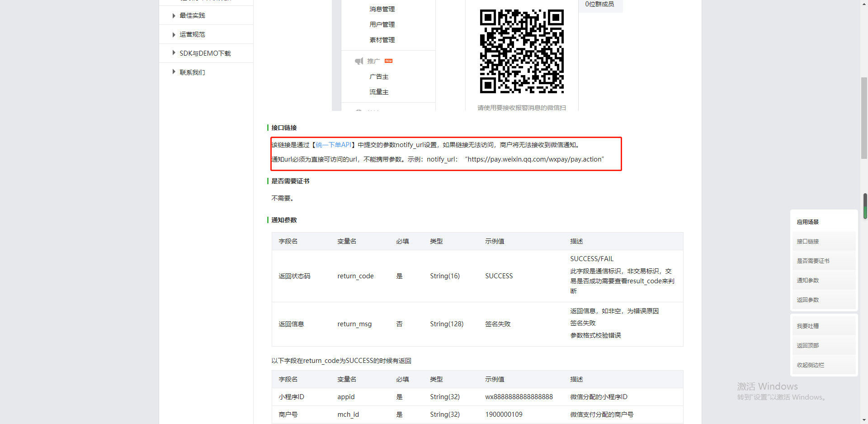
Task: Click 用户管理 in the screenshot menu
Action: coord(382,24)
